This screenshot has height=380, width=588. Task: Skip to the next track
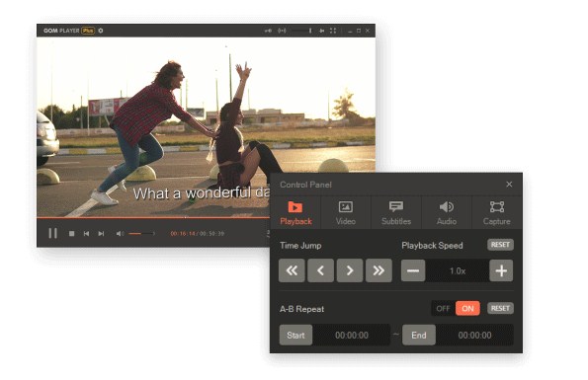coord(101,234)
